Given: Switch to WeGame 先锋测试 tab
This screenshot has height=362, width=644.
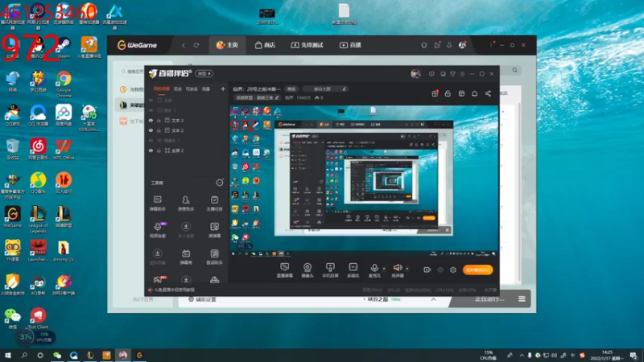Looking at the screenshot, I should click(x=308, y=45).
